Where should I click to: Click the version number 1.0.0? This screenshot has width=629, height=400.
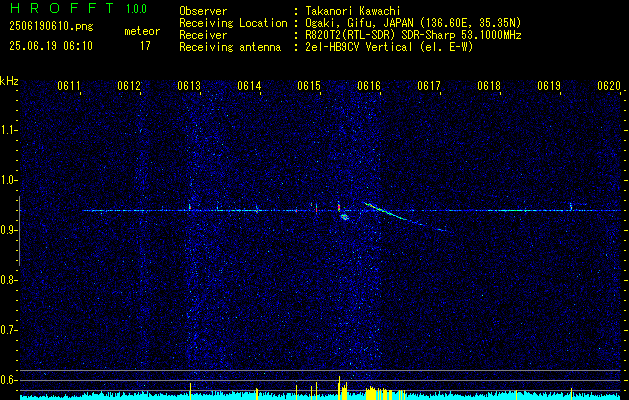tap(136, 9)
